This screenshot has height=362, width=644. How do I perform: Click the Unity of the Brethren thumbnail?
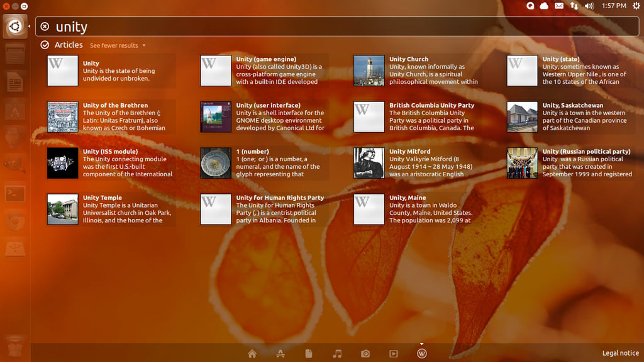click(62, 117)
